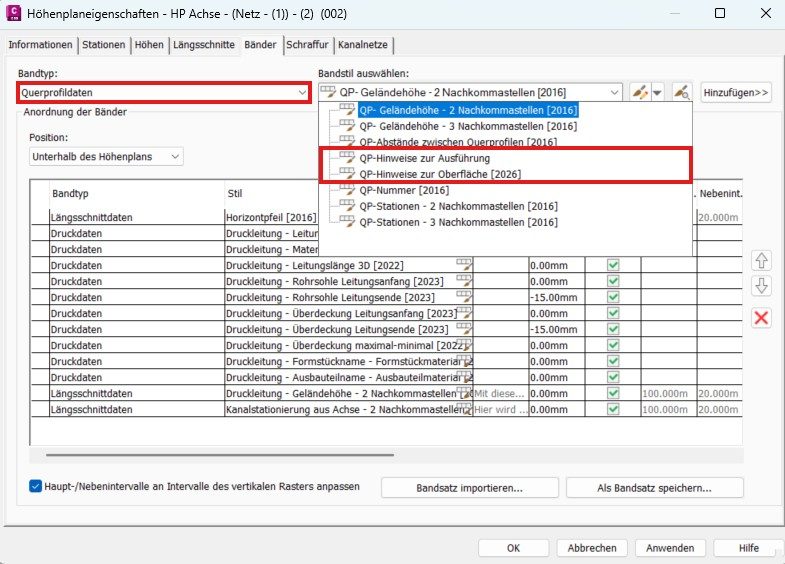
Task: Select QP- Geländehöhe - 2 Nachkommastellen [2016]
Action: (x=468, y=110)
